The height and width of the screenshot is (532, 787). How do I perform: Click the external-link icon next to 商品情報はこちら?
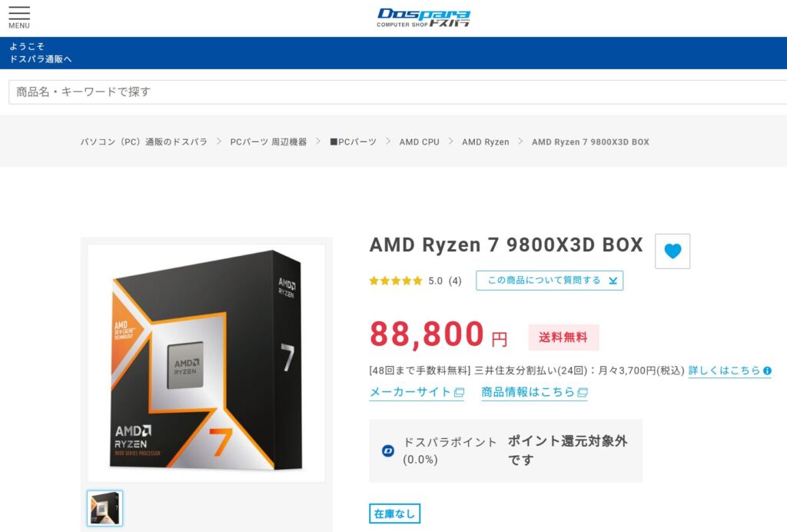pyautogui.click(x=583, y=393)
